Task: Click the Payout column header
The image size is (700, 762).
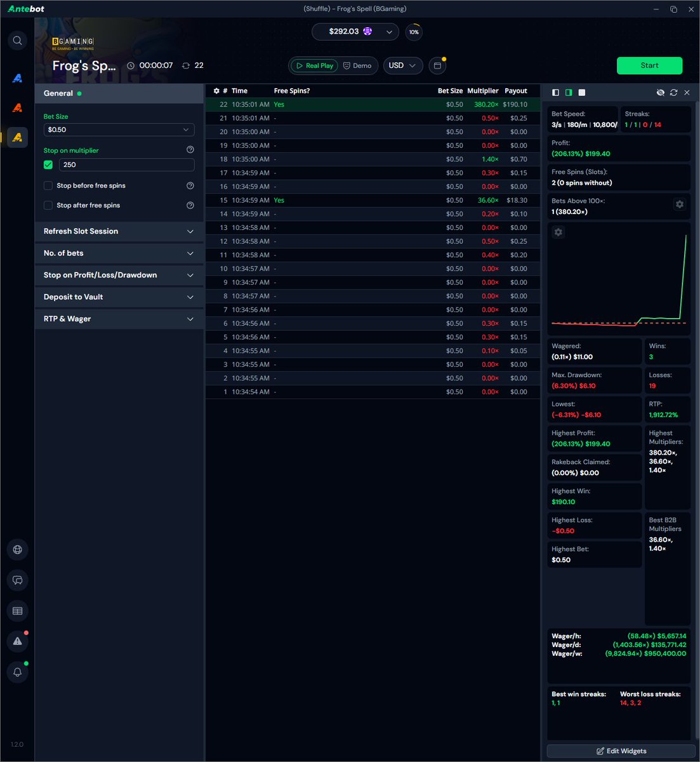Action: point(516,91)
